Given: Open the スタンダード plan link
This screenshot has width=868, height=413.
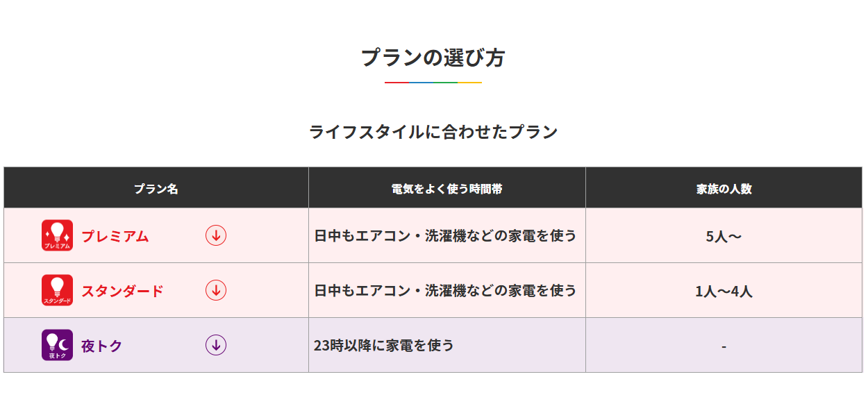Looking at the screenshot, I should pyautogui.click(x=122, y=291).
